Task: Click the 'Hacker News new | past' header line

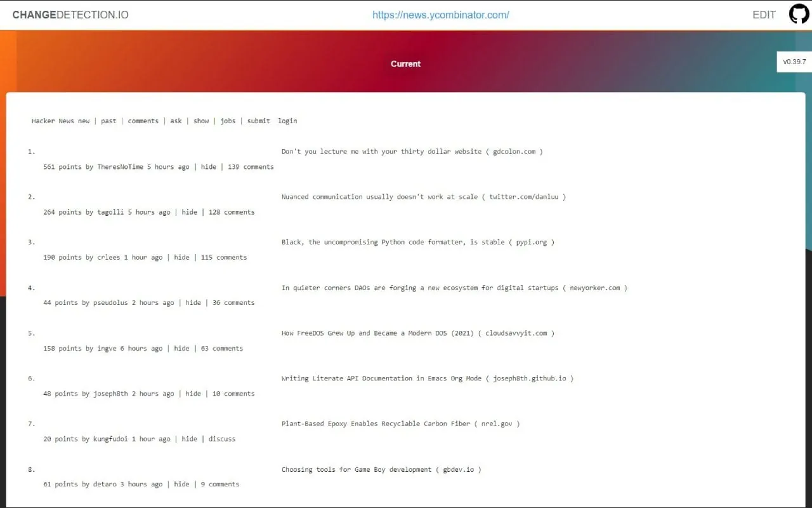Action: [x=164, y=121]
